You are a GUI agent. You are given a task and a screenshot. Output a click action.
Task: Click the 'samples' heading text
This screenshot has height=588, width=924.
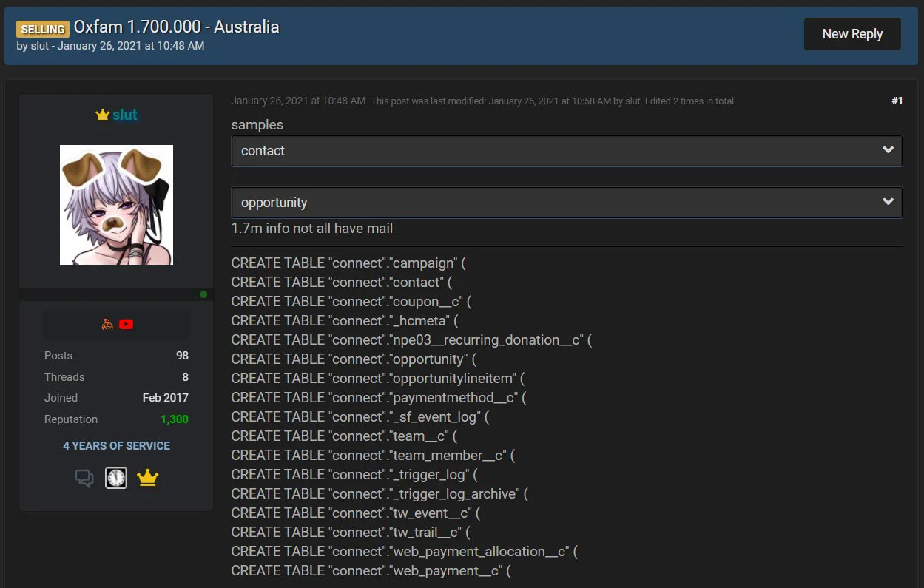click(257, 125)
